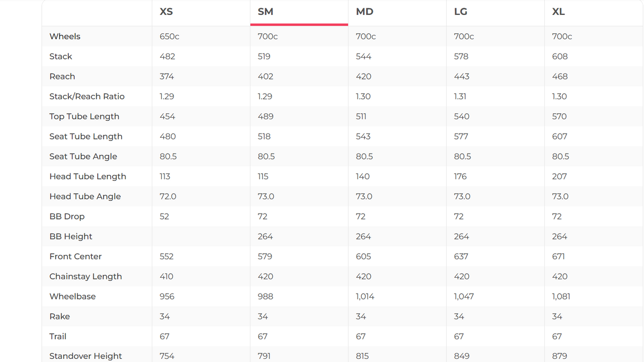Switch to the MD size column

(364, 12)
